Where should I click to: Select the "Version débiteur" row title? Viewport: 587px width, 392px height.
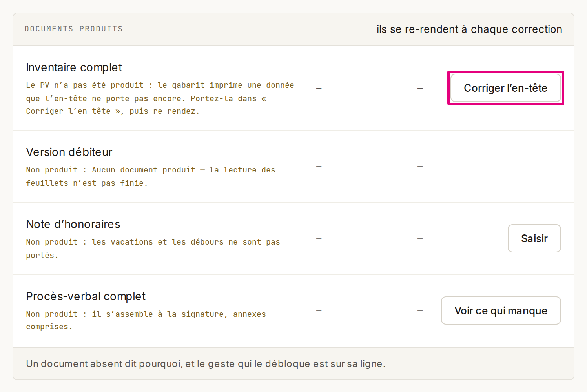tap(69, 152)
